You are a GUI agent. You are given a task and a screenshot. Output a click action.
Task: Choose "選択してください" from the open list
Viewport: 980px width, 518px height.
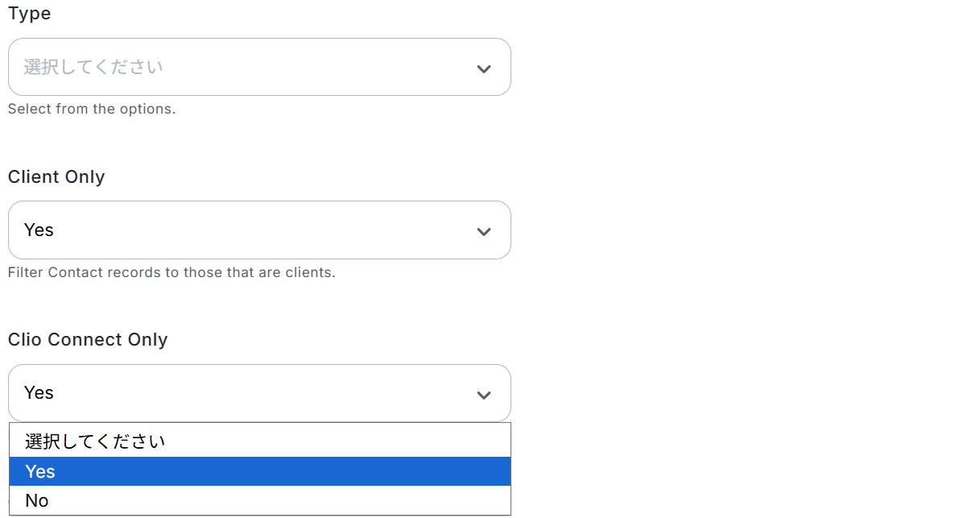pyautogui.click(x=95, y=441)
